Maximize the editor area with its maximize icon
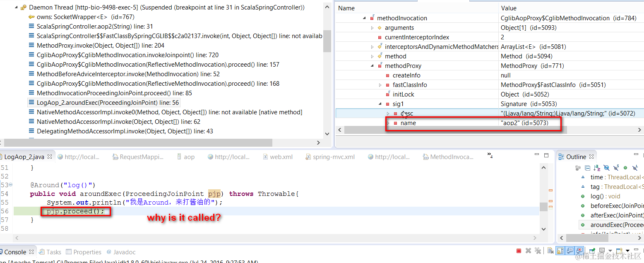Image resolution: width=644 pixels, height=263 pixels. click(546, 155)
